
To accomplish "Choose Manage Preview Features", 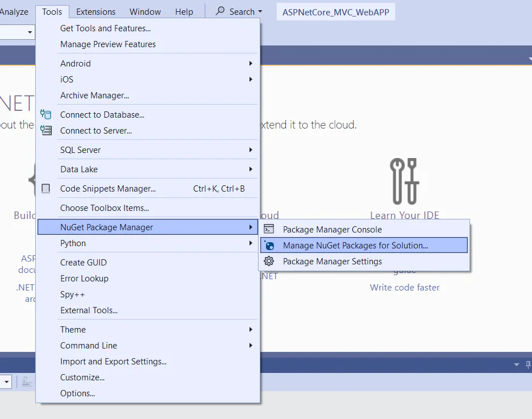I will pos(148,44).
